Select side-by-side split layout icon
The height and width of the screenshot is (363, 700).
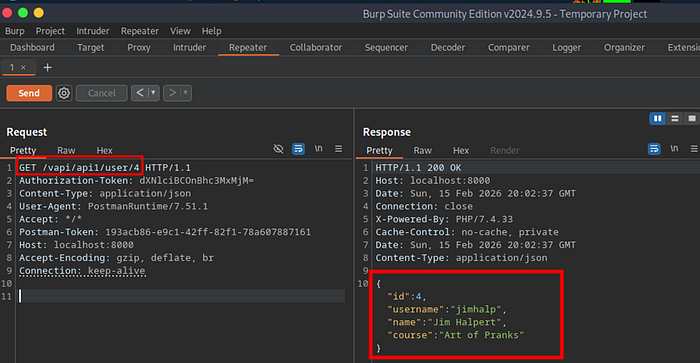click(x=658, y=118)
